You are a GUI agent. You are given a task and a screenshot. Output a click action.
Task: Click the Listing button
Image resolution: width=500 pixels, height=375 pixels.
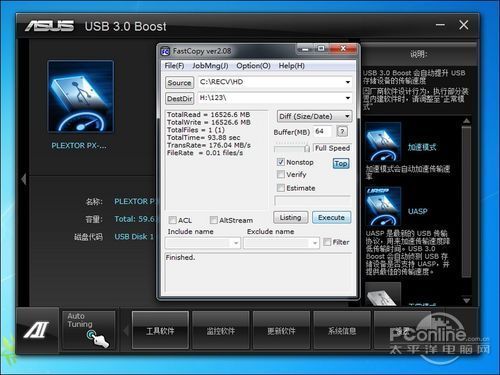point(290,217)
